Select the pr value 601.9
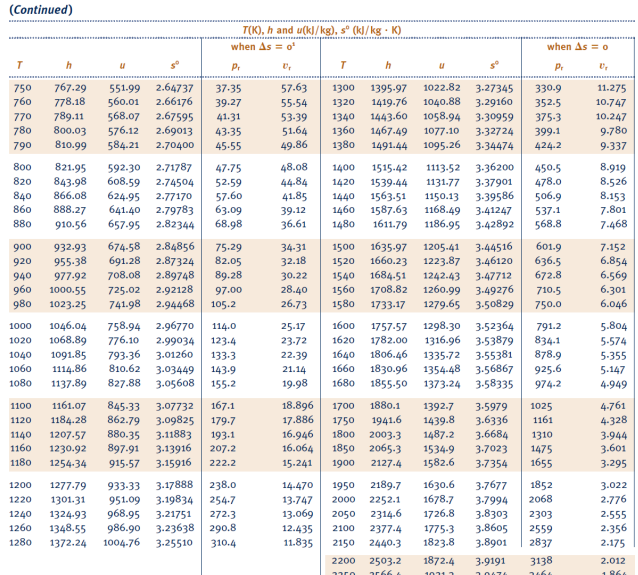Screen dimensions: 638x575 tap(548, 247)
